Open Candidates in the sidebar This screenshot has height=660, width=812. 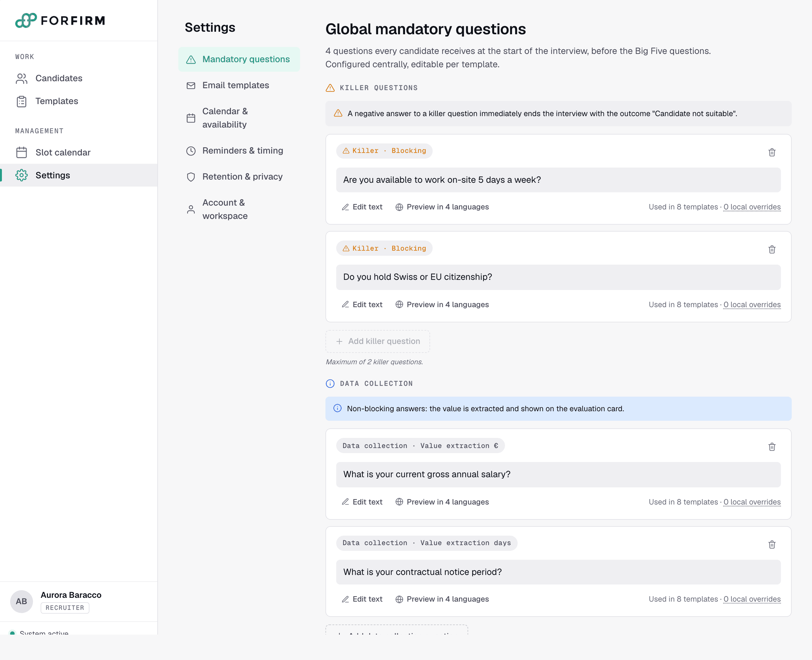coord(79,78)
